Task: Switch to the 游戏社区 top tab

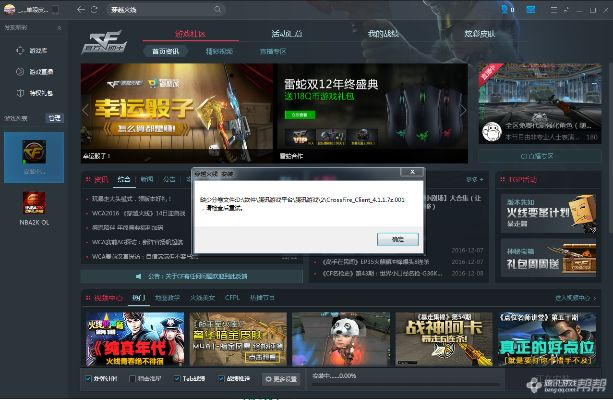Action: point(190,34)
